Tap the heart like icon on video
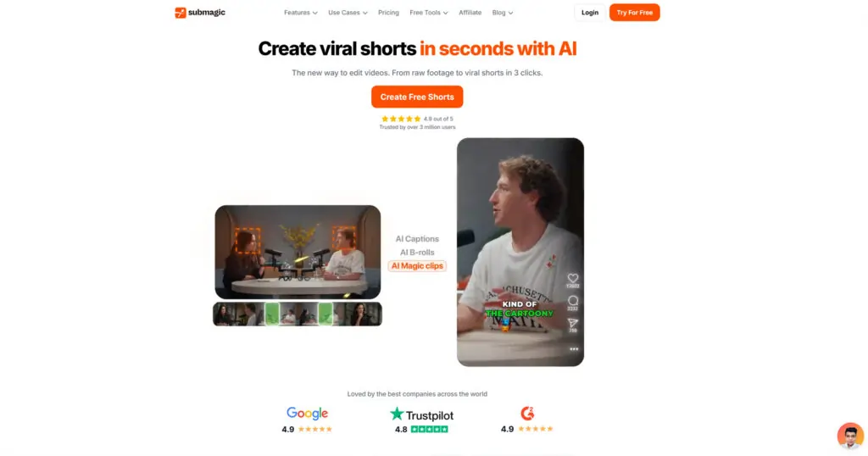 (x=572, y=278)
